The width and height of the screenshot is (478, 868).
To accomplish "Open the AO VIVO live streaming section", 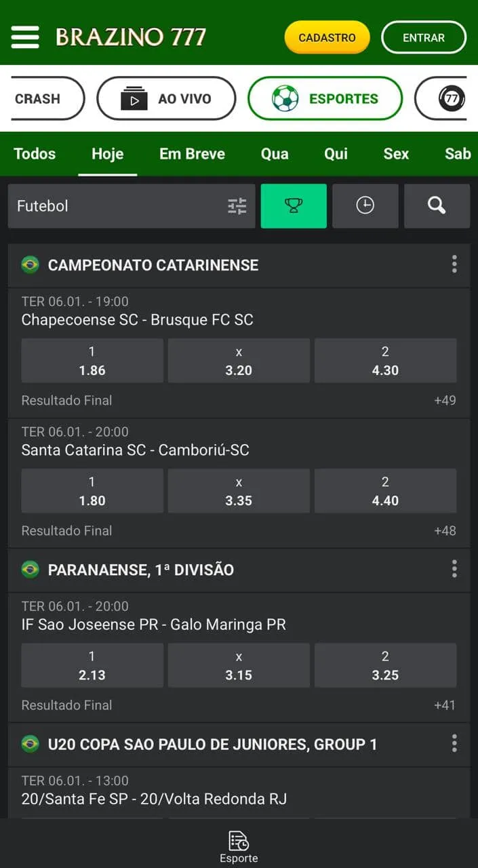I will click(165, 98).
